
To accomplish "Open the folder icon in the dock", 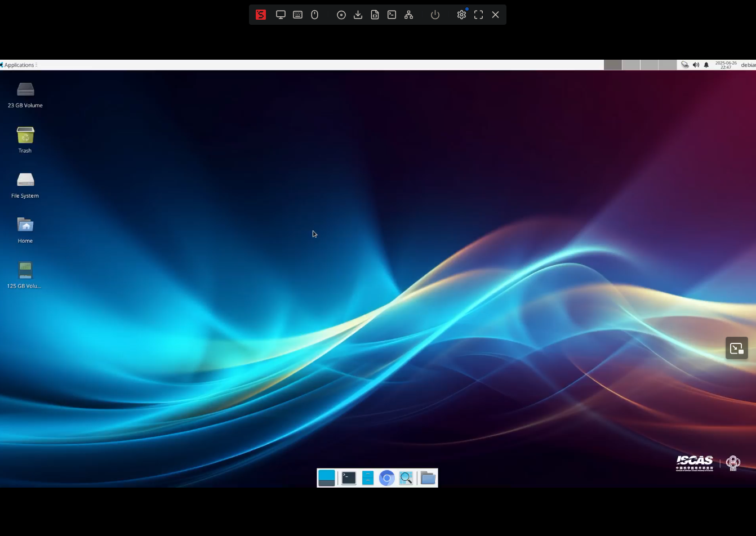I will (x=428, y=478).
